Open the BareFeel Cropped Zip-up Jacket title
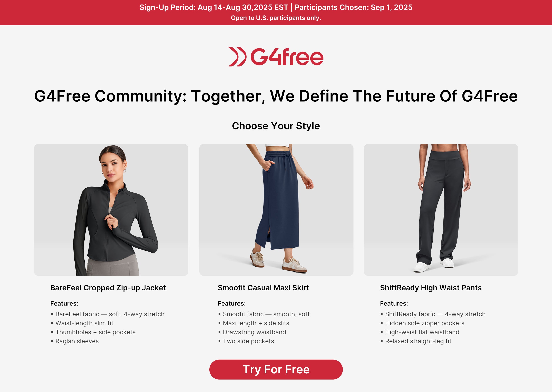 point(108,288)
